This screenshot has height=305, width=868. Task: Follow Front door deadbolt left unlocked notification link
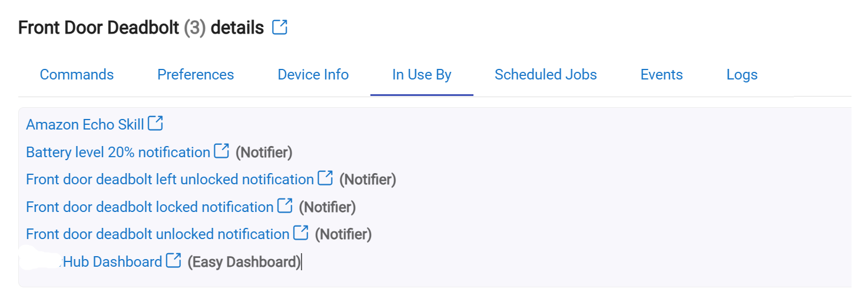click(170, 180)
